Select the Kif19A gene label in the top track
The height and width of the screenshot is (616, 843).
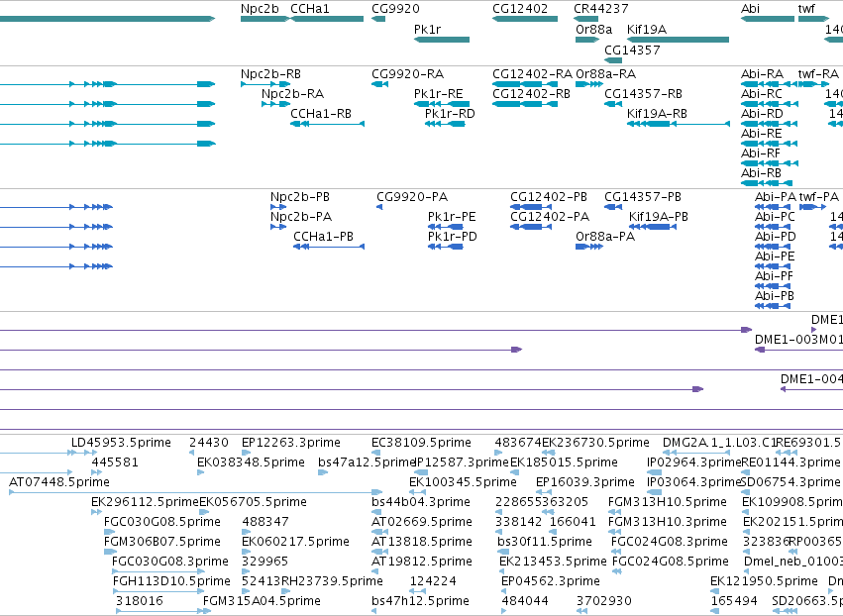(x=647, y=29)
